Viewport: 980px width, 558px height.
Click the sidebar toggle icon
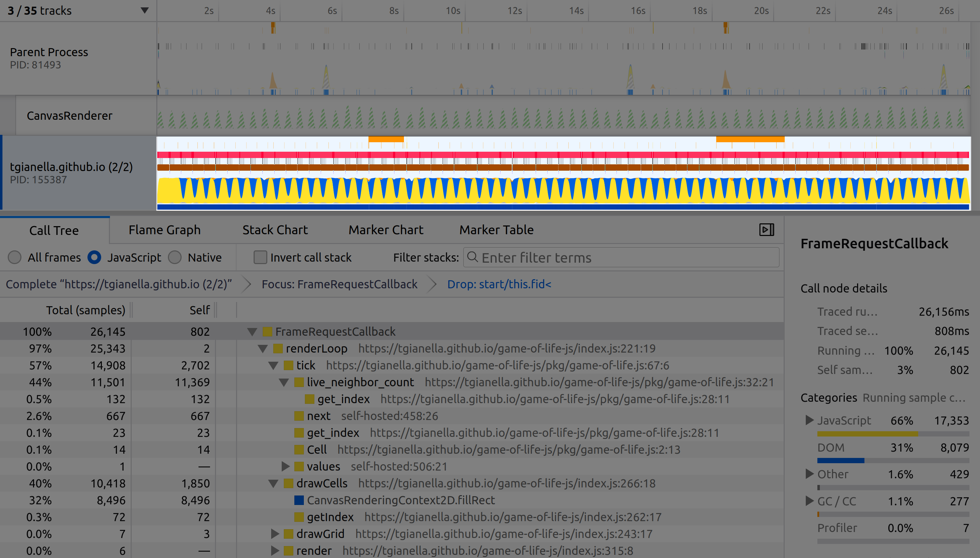pos(766,230)
